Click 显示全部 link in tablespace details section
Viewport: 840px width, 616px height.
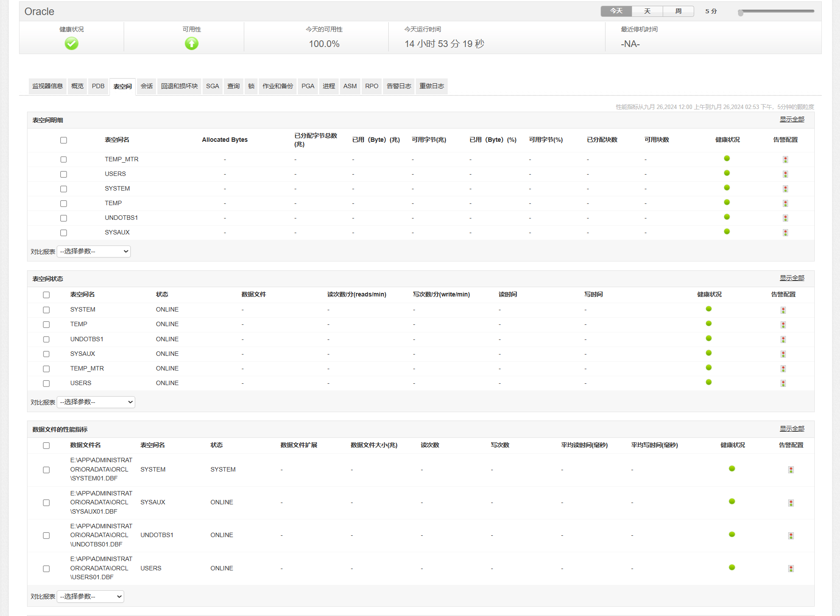click(792, 119)
